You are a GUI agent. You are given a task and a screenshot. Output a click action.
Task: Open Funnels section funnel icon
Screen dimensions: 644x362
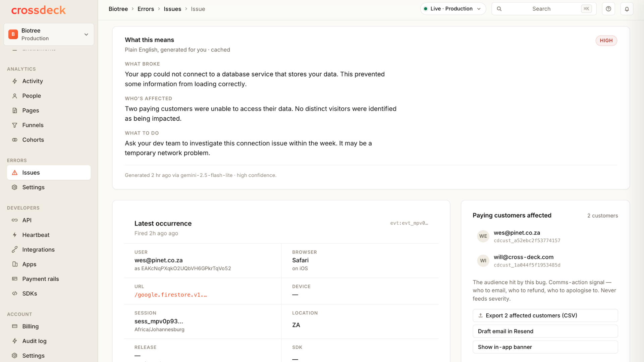pyautogui.click(x=15, y=125)
